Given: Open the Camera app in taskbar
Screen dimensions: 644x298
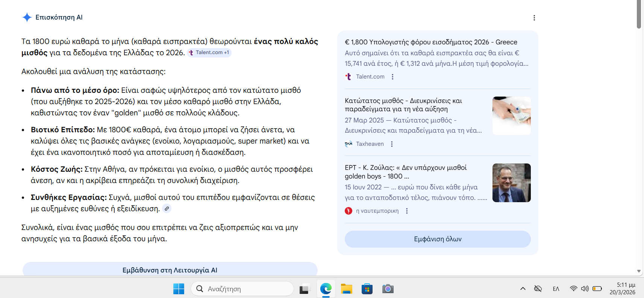Looking at the screenshot, I should (388, 289).
